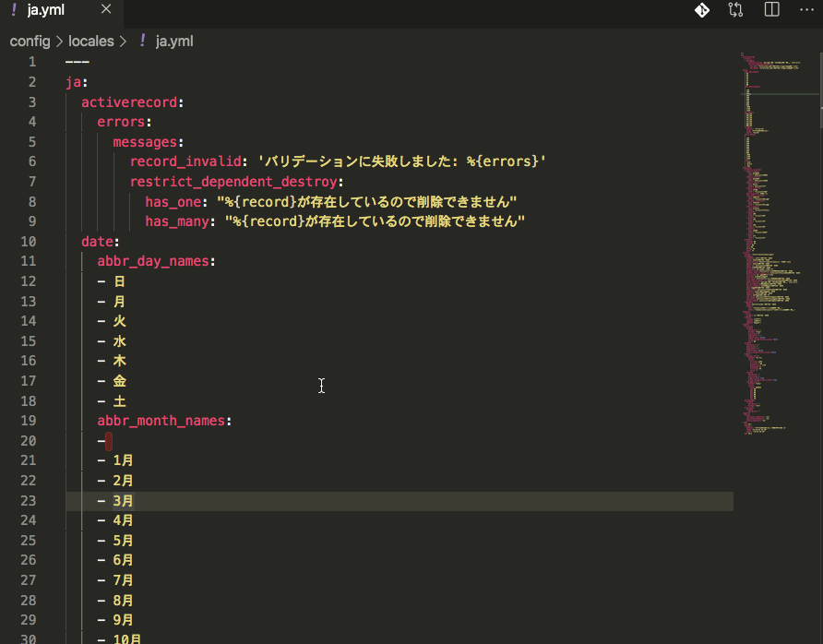This screenshot has height=644, width=823.
Task: Click the 5月 list entry
Action: pos(123,541)
